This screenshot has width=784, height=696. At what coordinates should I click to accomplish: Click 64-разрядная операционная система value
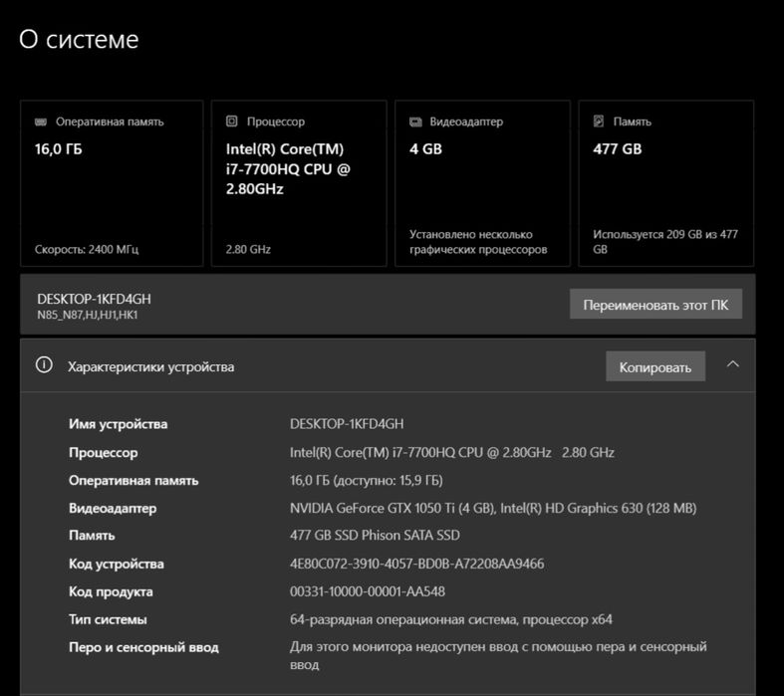[x=451, y=620]
